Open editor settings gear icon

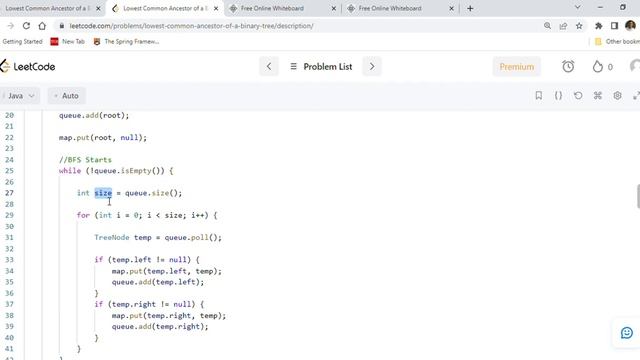pos(617,96)
